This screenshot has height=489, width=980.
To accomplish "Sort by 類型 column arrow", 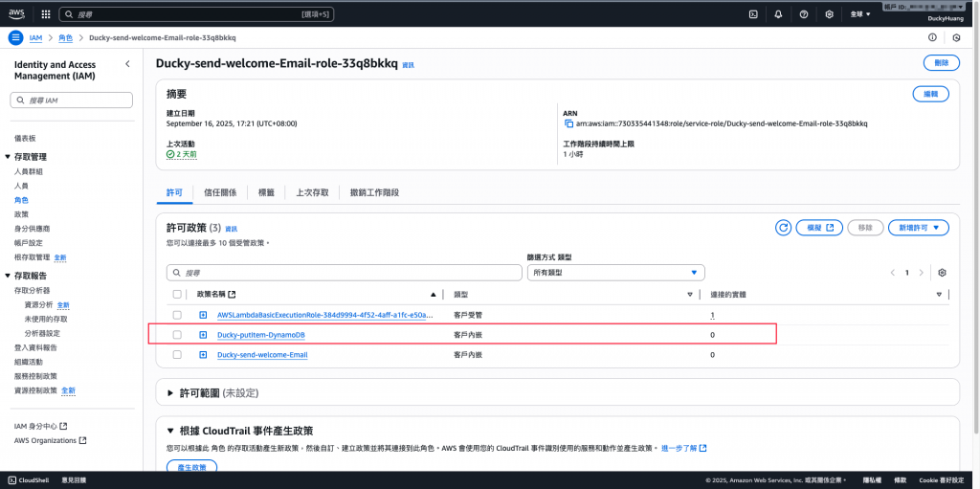I will (690, 294).
